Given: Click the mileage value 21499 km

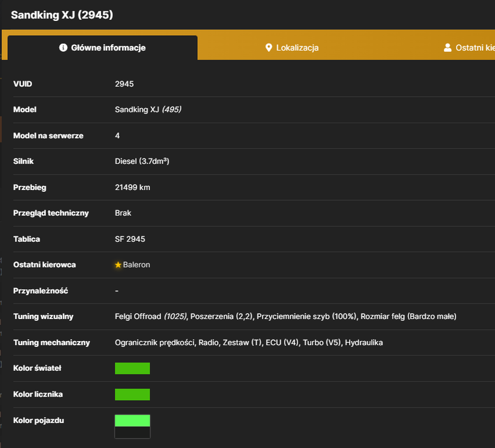Looking at the screenshot, I should pos(133,188).
